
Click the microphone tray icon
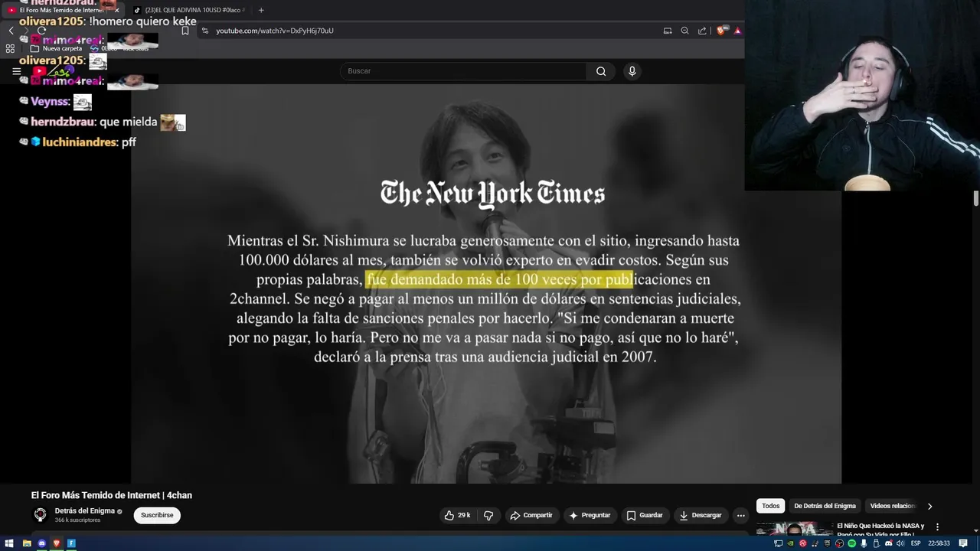tap(864, 543)
